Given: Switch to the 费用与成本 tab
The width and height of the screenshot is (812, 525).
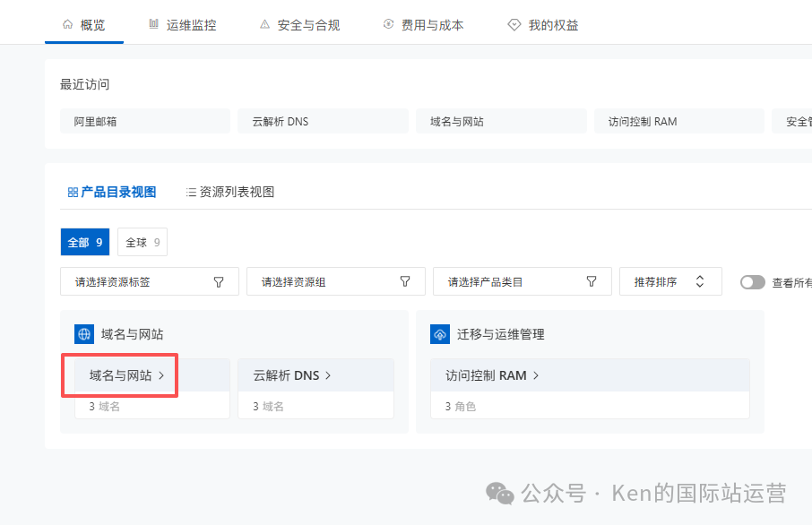Looking at the screenshot, I should [x=423, y=25].
